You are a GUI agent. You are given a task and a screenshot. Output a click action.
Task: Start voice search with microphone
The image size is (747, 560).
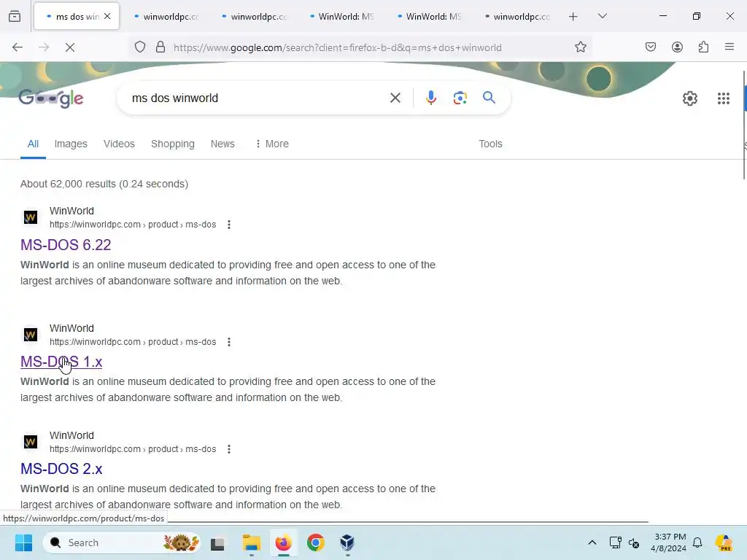point(430,98)
